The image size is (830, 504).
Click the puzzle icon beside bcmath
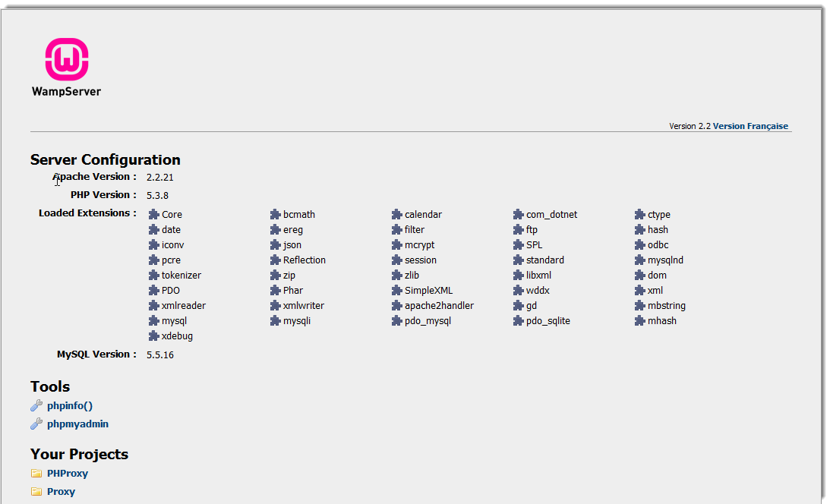click(x=275, y=214)
